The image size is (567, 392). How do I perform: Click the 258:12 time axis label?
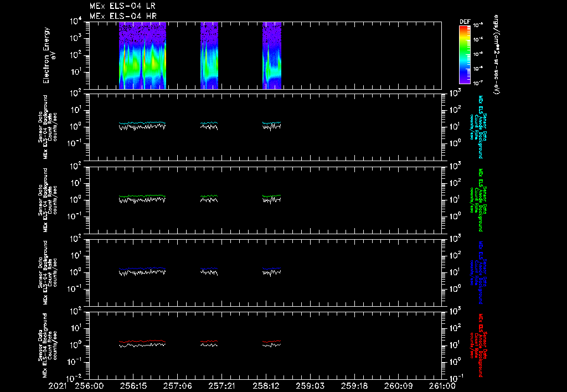pyautogui.click(x=266, y=386)
